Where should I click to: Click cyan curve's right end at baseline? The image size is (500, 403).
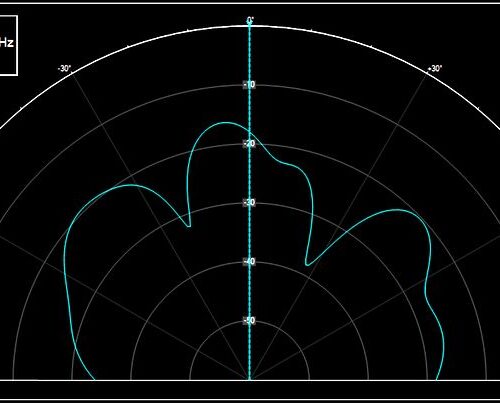[x=437, y=379]
